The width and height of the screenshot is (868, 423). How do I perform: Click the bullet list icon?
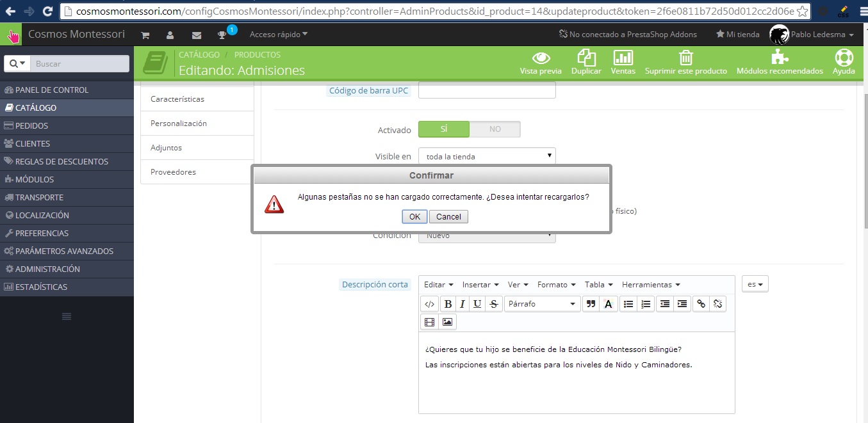click(x=628, y=304)
